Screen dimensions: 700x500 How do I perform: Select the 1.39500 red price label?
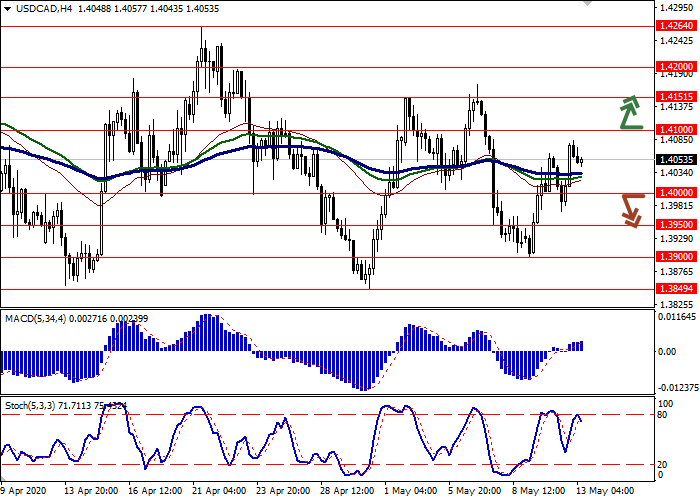pyautogui.click(x=676, y=225)
